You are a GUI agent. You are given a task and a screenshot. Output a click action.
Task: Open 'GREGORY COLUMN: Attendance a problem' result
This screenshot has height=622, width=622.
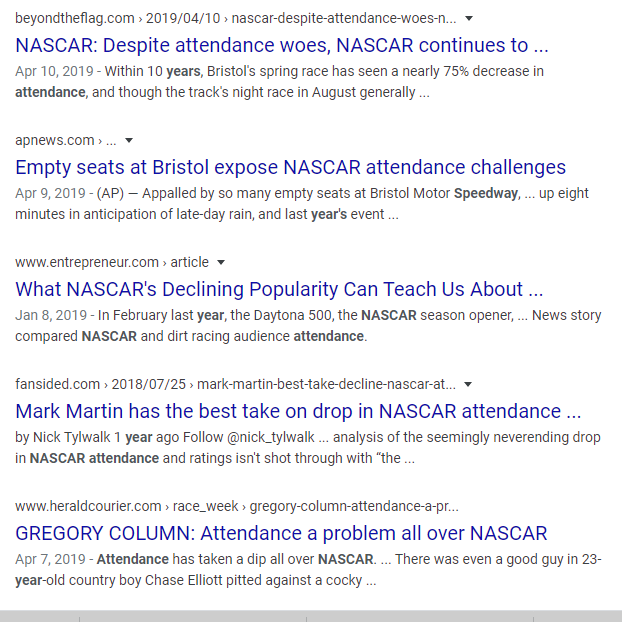tap(281, 534)
